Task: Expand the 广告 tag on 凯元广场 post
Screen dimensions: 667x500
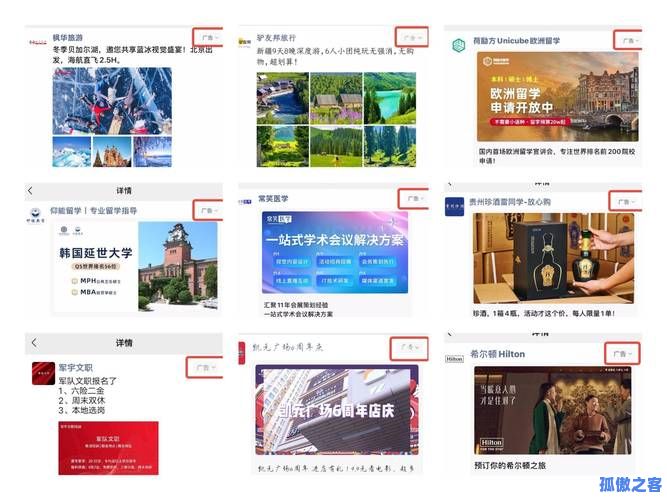Action: 410,347
